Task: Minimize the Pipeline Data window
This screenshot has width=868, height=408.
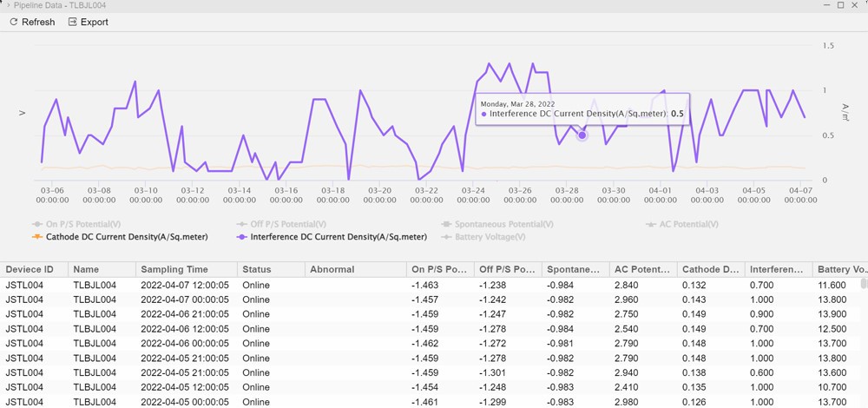Action: pyautogui.click(x=825, y=5)
